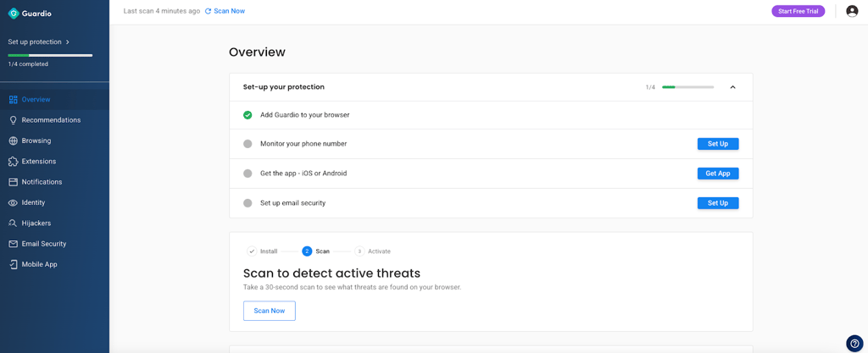Screen dimensions: 868x353
Task: Expand Set up protection arrow in sidebar
Action: [x=68, y=42]
